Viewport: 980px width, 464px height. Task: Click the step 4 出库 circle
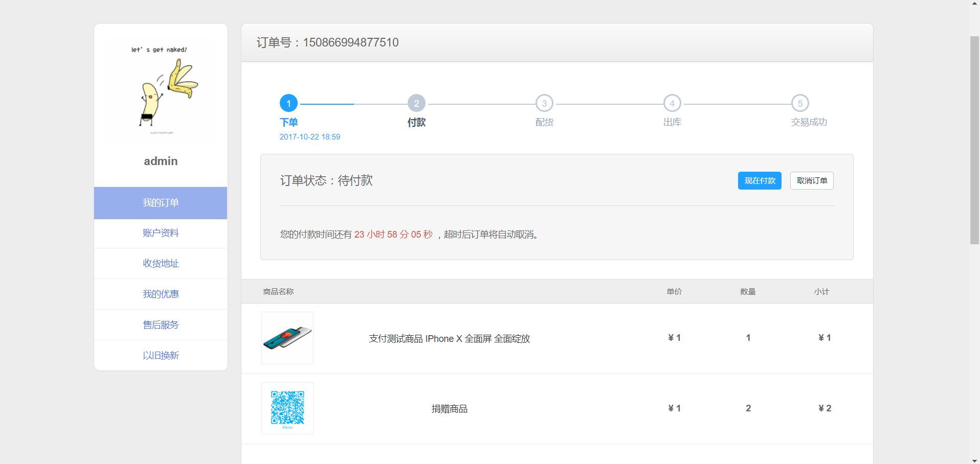[672, 103]
